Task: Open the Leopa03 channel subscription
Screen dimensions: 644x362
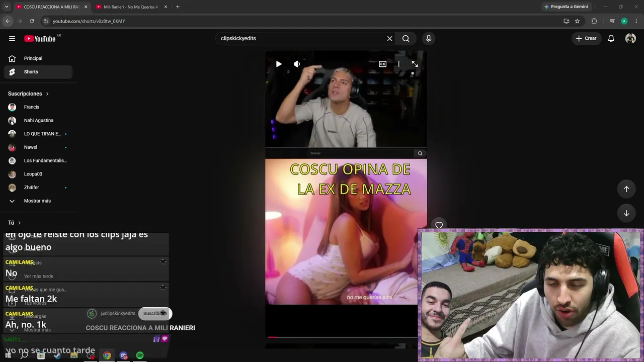Action: [x=38, y=174]
